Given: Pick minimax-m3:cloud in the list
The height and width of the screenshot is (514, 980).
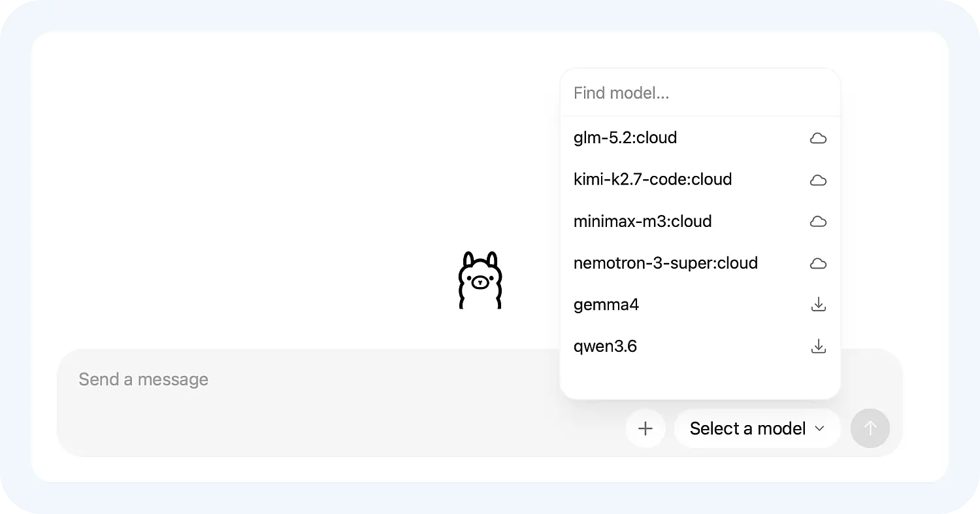Looking at the screenshot, I should click(x=700, y=222).
